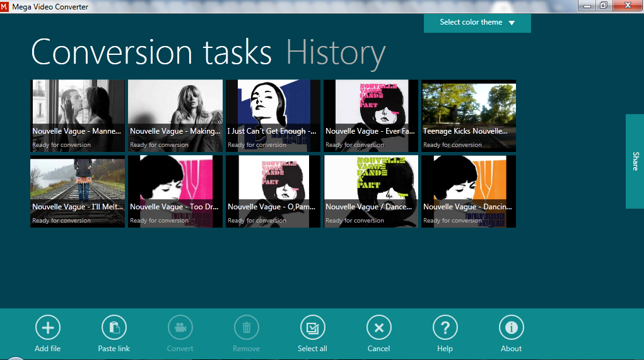The width and height of the screenshot is (644, 360).
Task: Select the Nouvelle Vague - Dancin... tile
Action: (469, 191)
